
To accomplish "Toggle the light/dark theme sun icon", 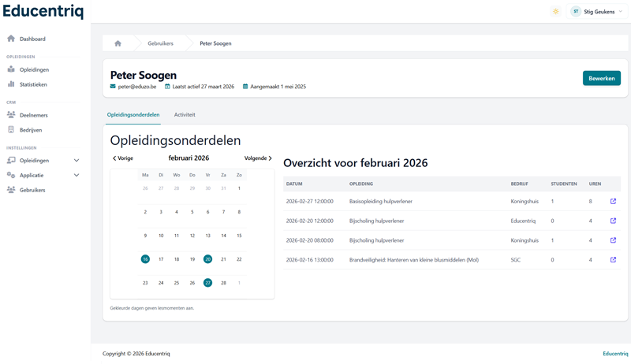I will 555,12.
